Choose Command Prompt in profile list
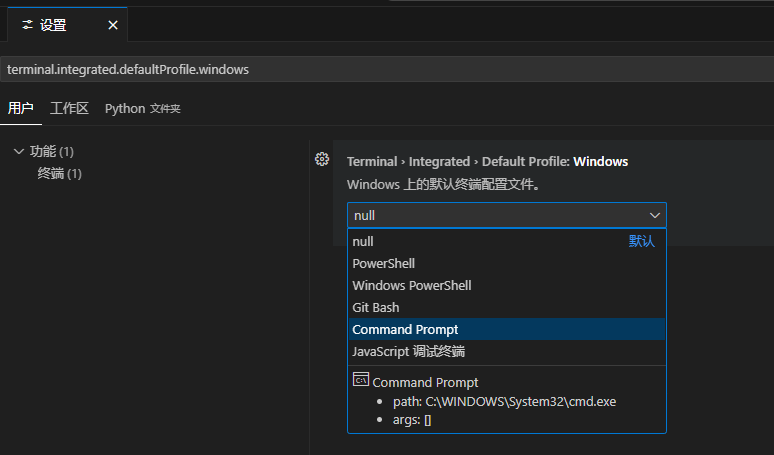Screen dimensions: 774x455 (x=507, y=329)
